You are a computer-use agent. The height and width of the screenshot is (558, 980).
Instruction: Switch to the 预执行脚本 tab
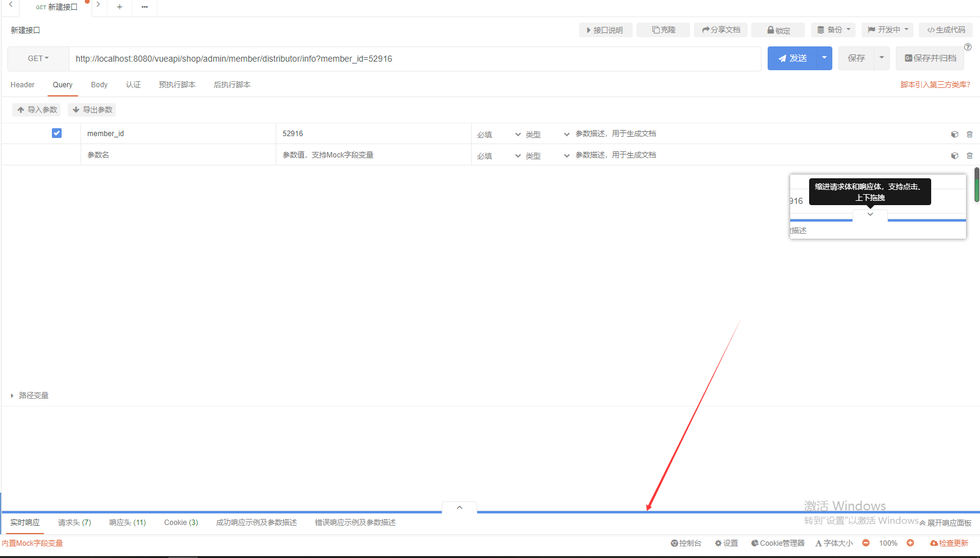pyautogui.click(x=177, y=85)
